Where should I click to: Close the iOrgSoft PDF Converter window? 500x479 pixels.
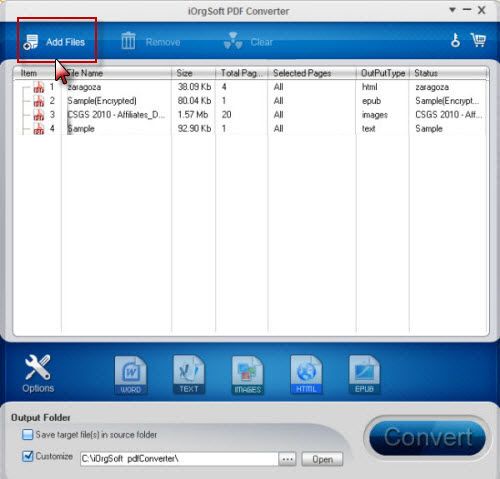(x=481, y=10)
